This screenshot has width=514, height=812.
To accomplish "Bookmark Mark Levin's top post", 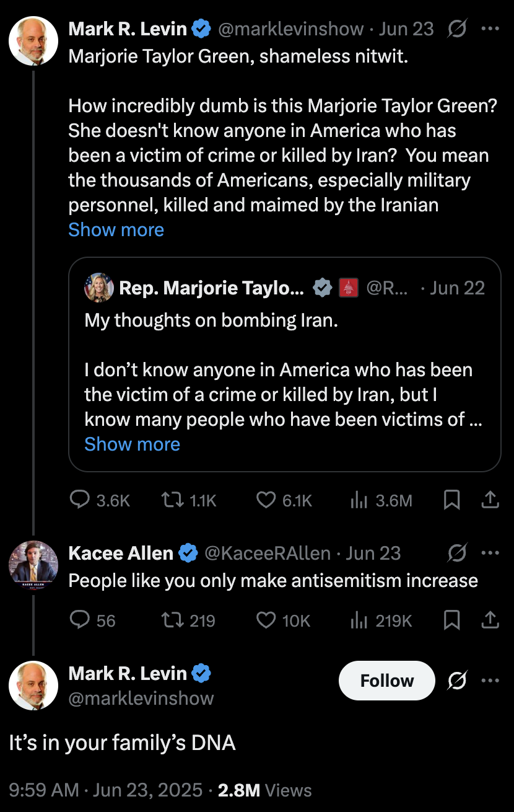I will [452, 500].
